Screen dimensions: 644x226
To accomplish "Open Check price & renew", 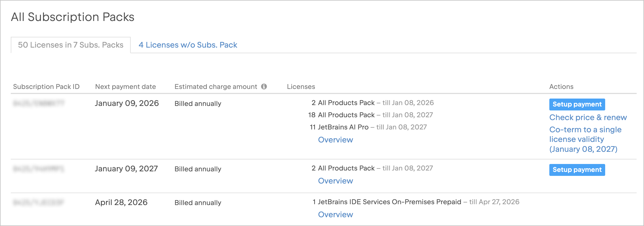I will point(588,117).
